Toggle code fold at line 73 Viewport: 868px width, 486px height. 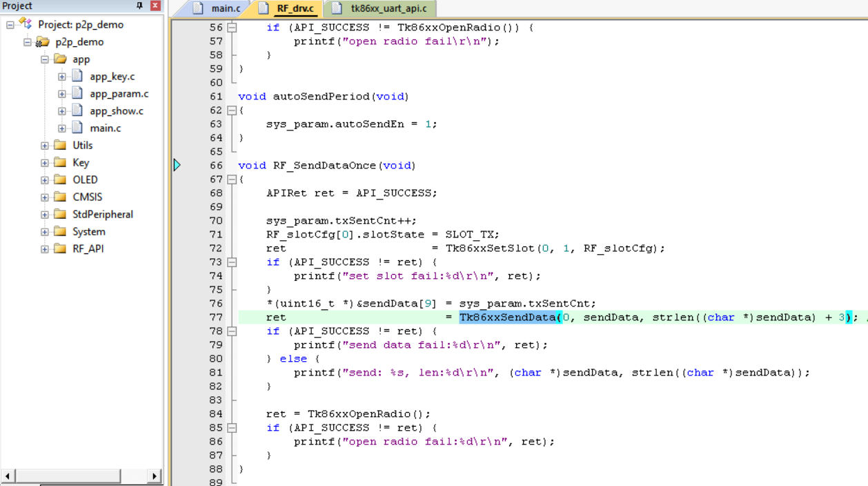[x=232, y=262]
